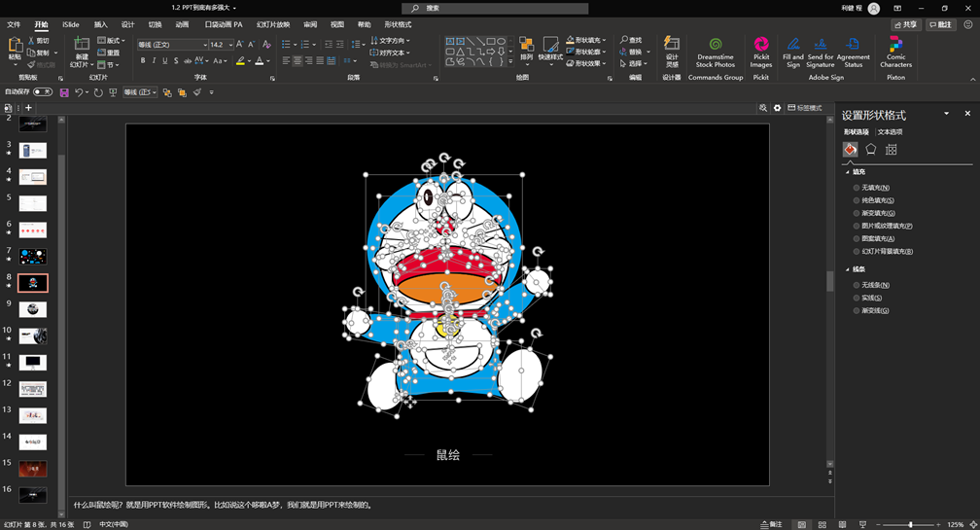
Task: Toggle Bold formatting
Action: coord(143,60)
